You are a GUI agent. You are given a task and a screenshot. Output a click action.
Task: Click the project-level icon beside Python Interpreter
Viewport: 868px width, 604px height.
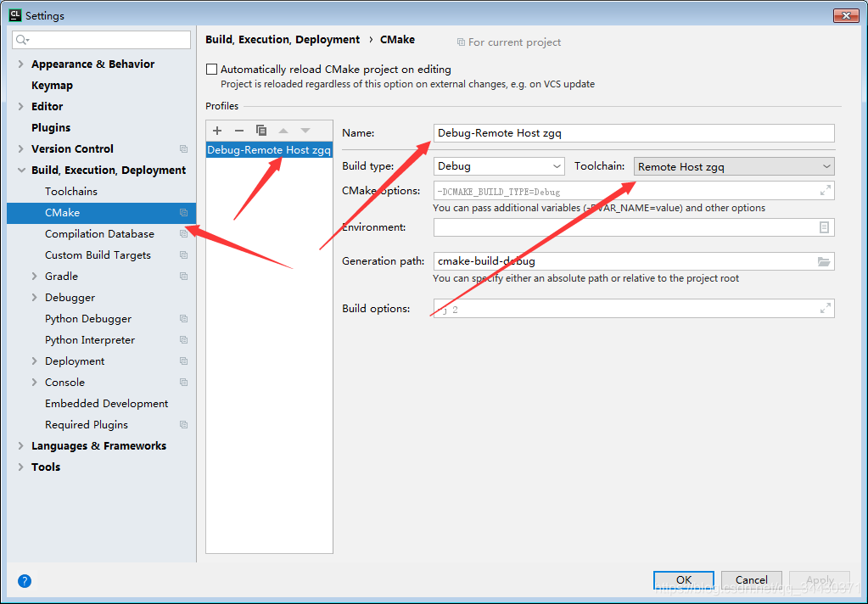184,340
